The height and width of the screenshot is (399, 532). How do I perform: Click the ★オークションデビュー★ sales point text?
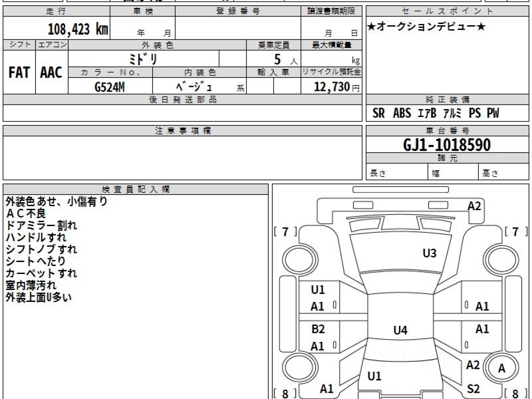(x=426, y=27)
